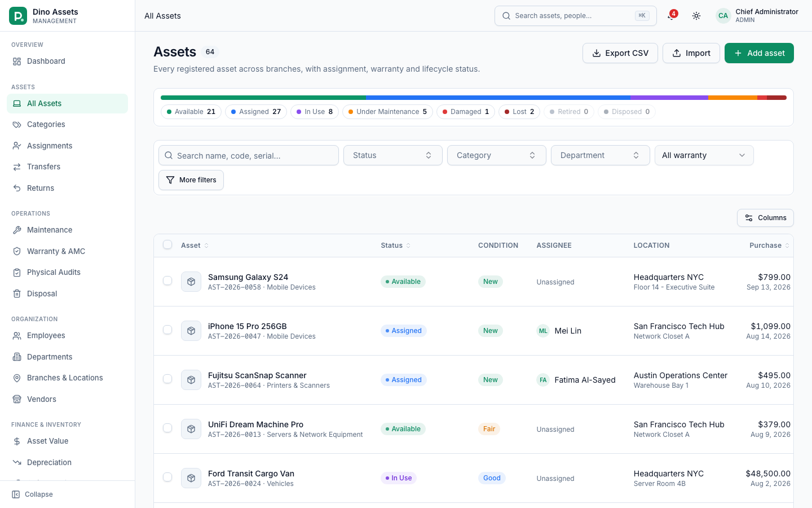Open the notifications bell icon

tap(671, 16)
